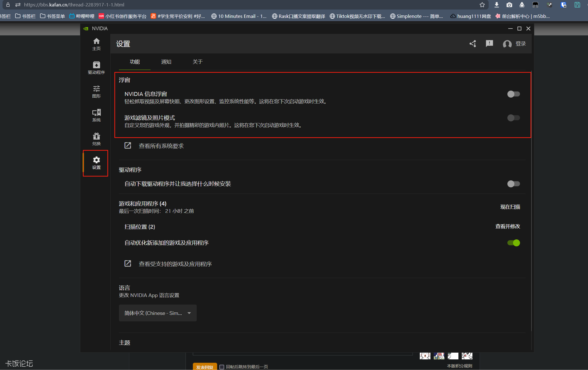Click 查看并修改 scan locations
The height and width of the screenshot is (370, 588).
[508, 227]
